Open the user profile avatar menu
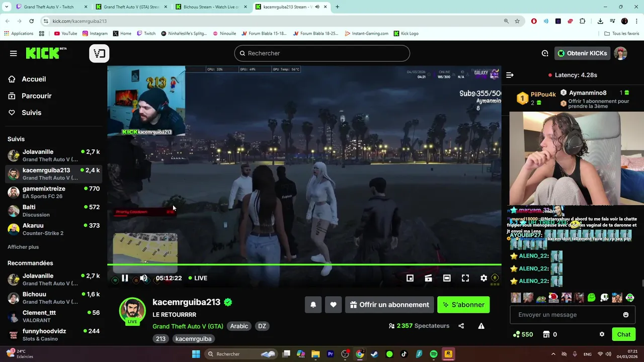This screenshot has height=362, width=644. [621, 53]
